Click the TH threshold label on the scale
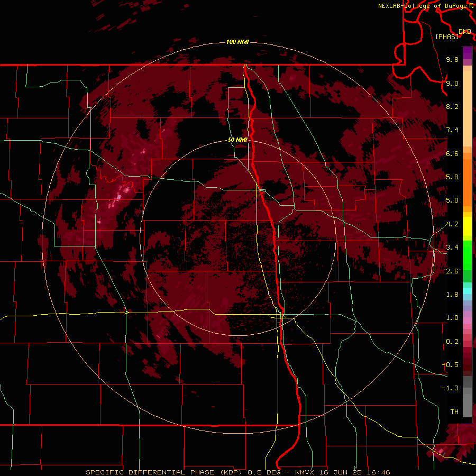The width and height of the screenshot is (476, 476). [x=454, y=412]
